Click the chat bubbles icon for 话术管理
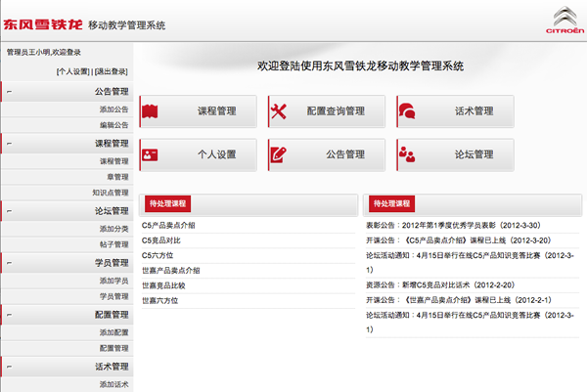Screen dimensions: 587x392 pos(407,111)
